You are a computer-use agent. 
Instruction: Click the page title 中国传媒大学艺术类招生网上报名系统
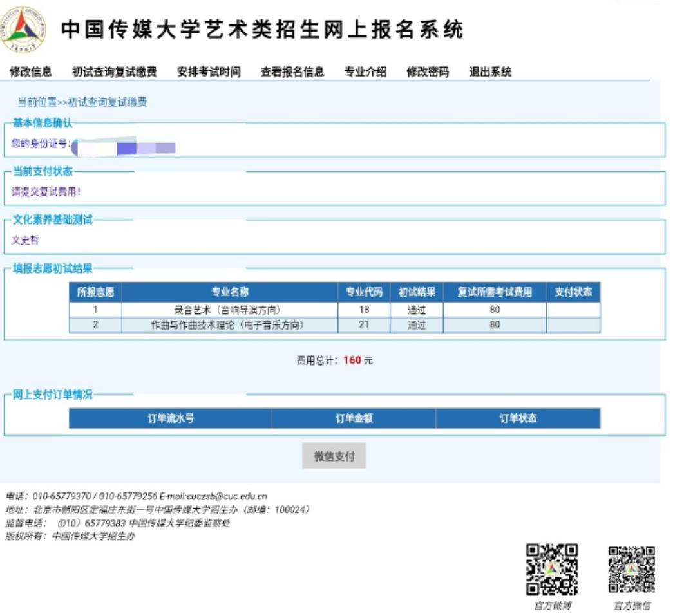(262, 30)
